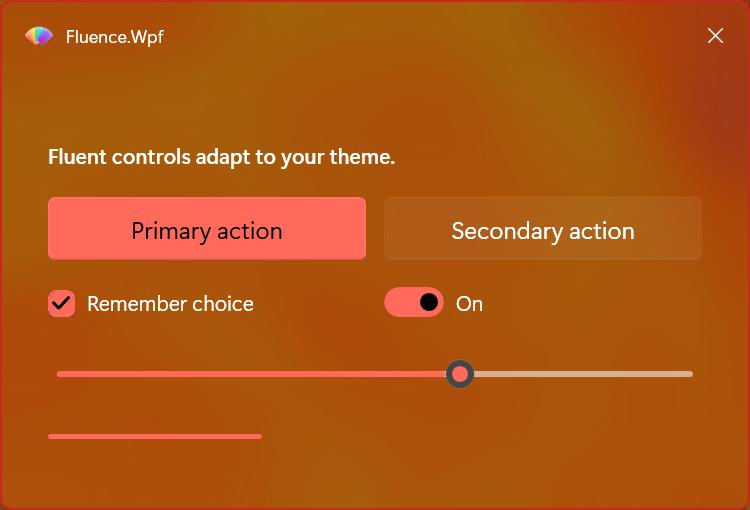Click the "On" label beside the switch
This screenshot has width=750, height=510.
point(469,304)
